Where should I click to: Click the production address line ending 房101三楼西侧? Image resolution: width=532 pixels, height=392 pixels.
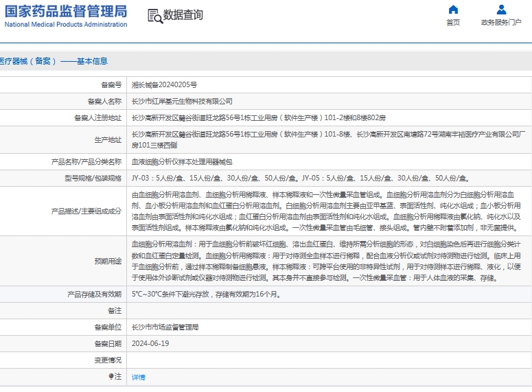(328, 140)
